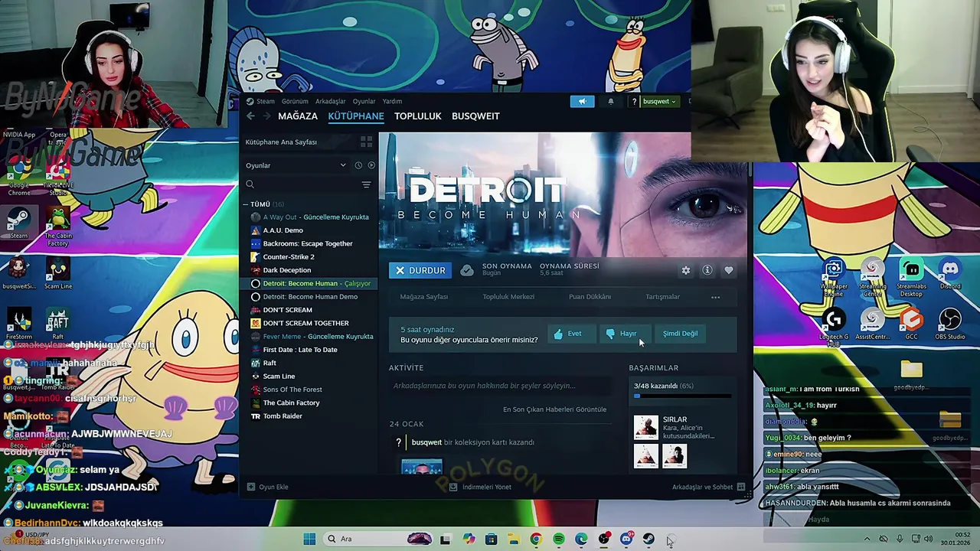Screen dimensions: 980x551
Task: Open the BUSQWEIT profile tab
Action: click(x=475, y=116)
